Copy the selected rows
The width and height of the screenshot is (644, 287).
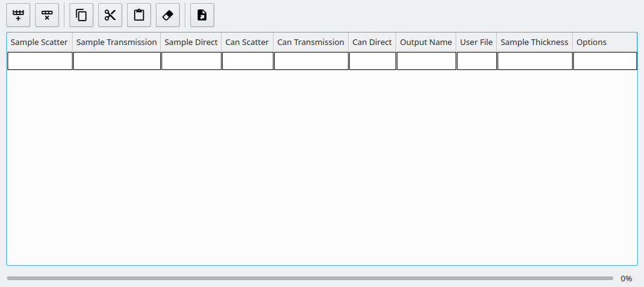tap(81, 15)
